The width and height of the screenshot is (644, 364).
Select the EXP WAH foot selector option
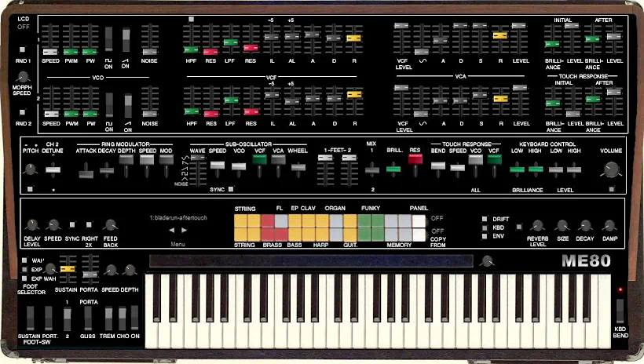[24, 278]
